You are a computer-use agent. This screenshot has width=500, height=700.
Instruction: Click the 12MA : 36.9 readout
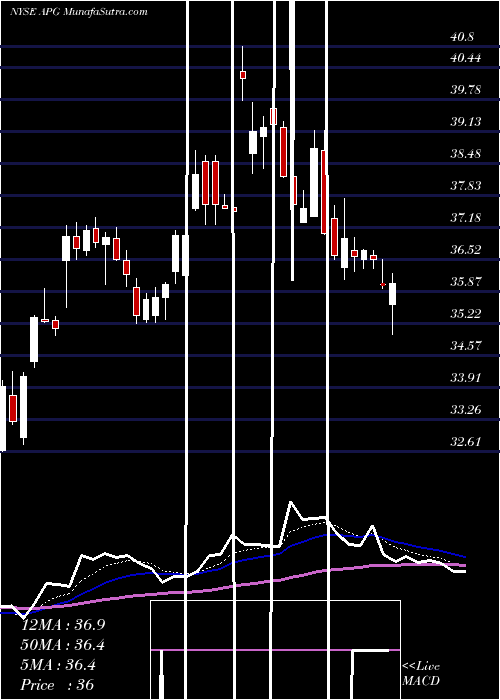pos(63,625)
